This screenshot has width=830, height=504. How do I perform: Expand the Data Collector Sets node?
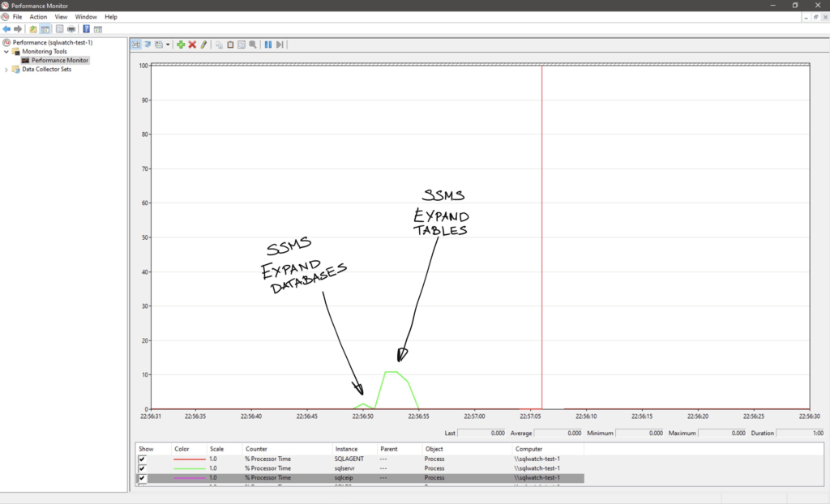[x=6, y=70]
